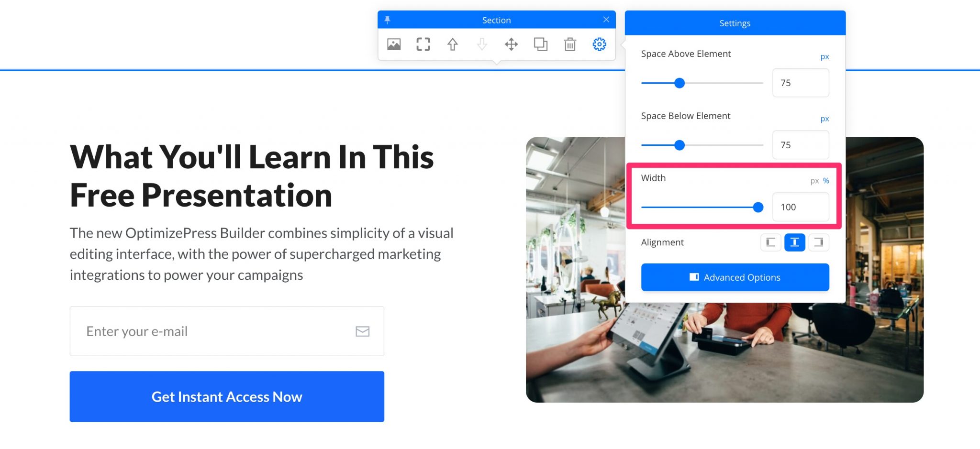The image size is (980, 449).
Task: Switch Width unit to px
Action: point(814,181)
